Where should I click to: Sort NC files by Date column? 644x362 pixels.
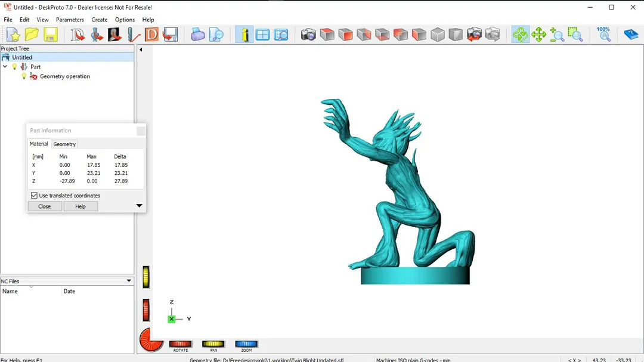(97, 291)
